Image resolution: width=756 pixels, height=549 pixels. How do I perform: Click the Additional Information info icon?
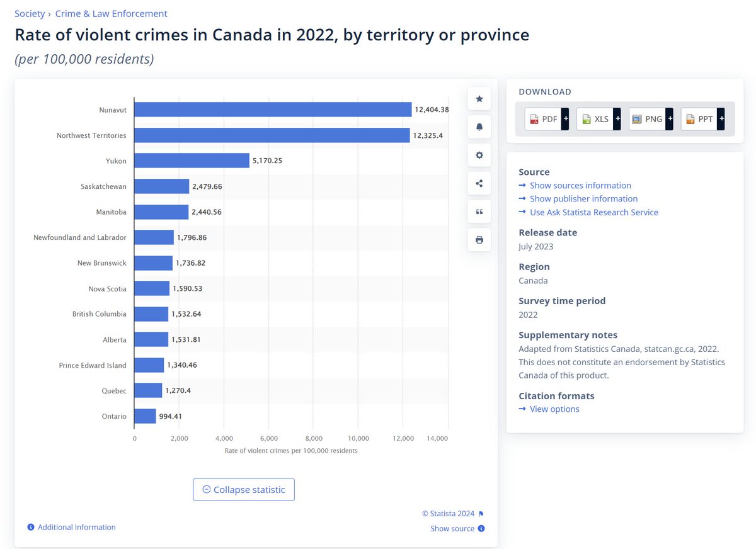(x=31, y=527)
